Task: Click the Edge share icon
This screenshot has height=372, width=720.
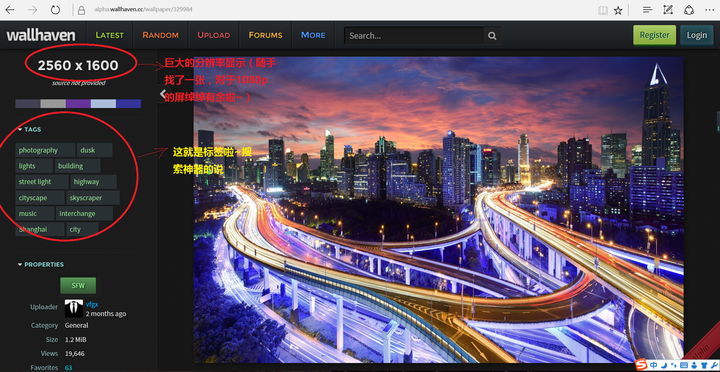Action: coord(689,10)
